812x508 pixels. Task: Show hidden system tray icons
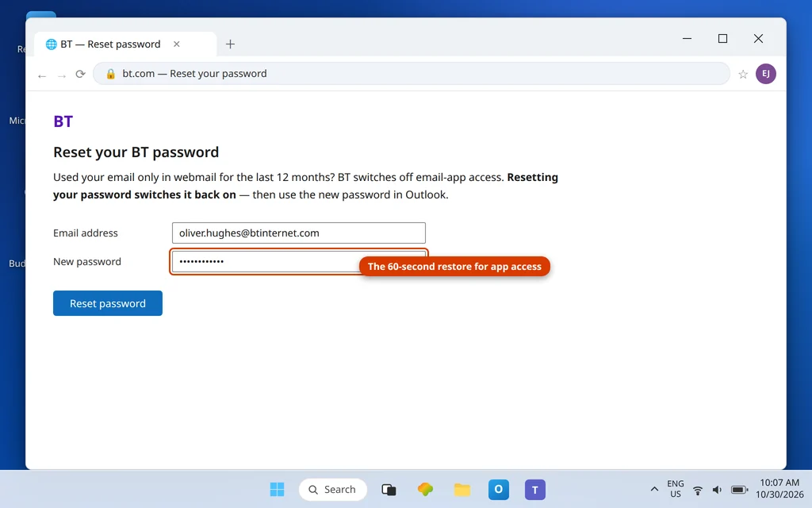coord(654,489)
